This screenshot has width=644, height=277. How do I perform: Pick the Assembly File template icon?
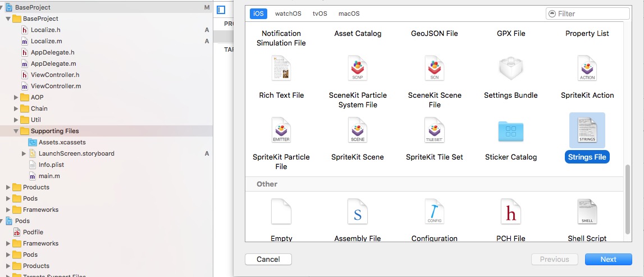point(357,211)
